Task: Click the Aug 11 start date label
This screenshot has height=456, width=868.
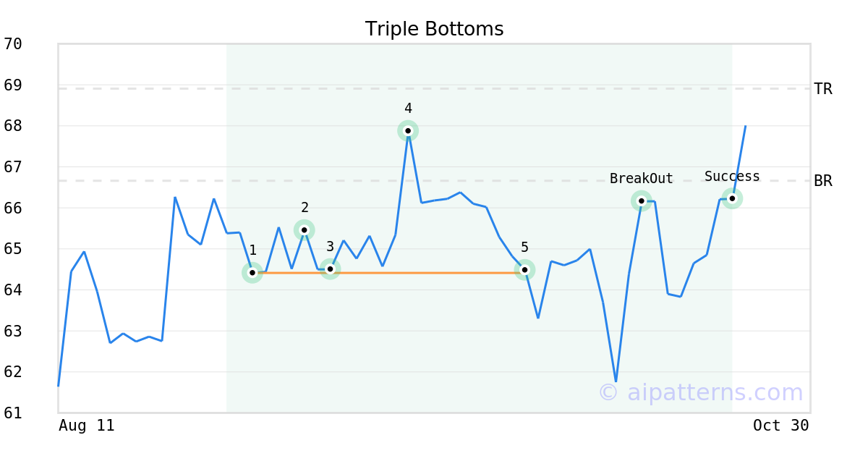Action: (87, 426)
